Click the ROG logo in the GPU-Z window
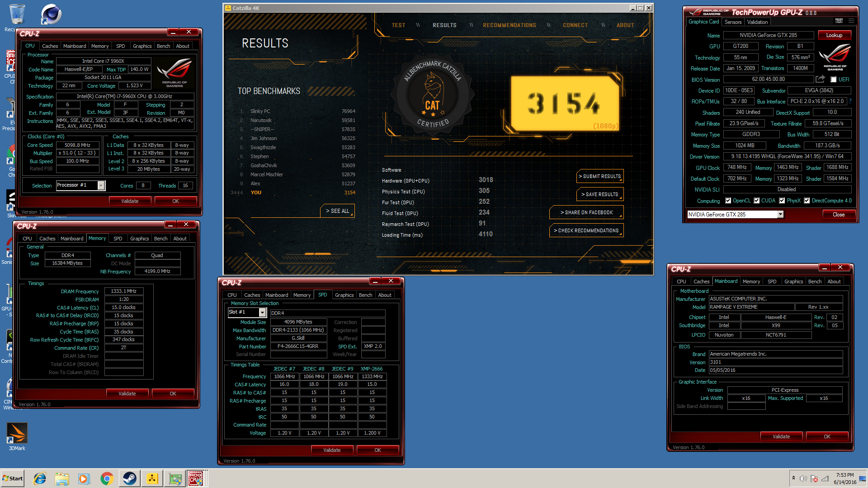Screen dimensions: 868x488 (835, 58)
